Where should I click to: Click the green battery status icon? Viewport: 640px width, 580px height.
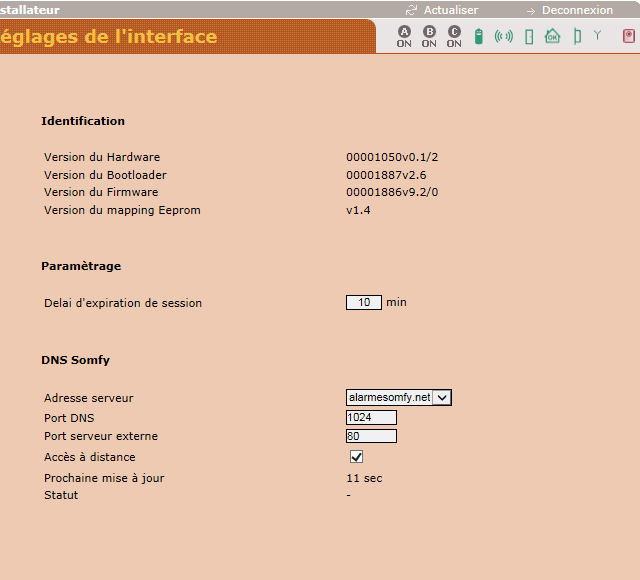point(478,37)
